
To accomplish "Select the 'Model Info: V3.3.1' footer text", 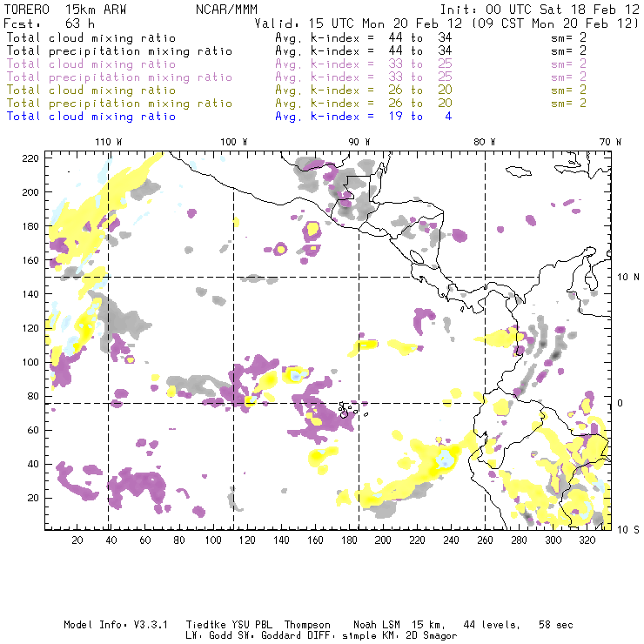I will tap(116, 625).
